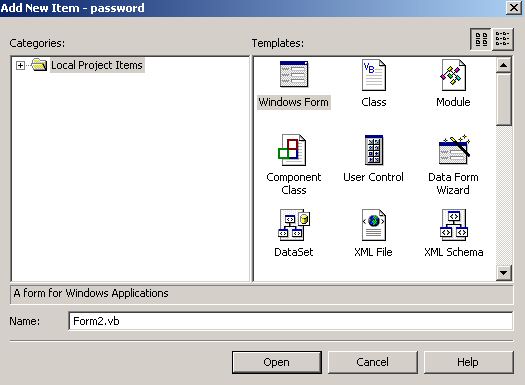Open Help for this dialog

[x=468, y=362]
